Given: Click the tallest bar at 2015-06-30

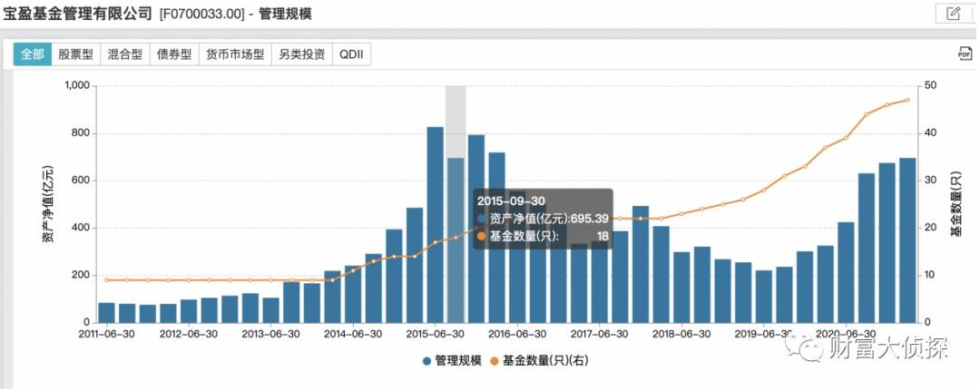Looking at the screenshot, I should 435,225.
